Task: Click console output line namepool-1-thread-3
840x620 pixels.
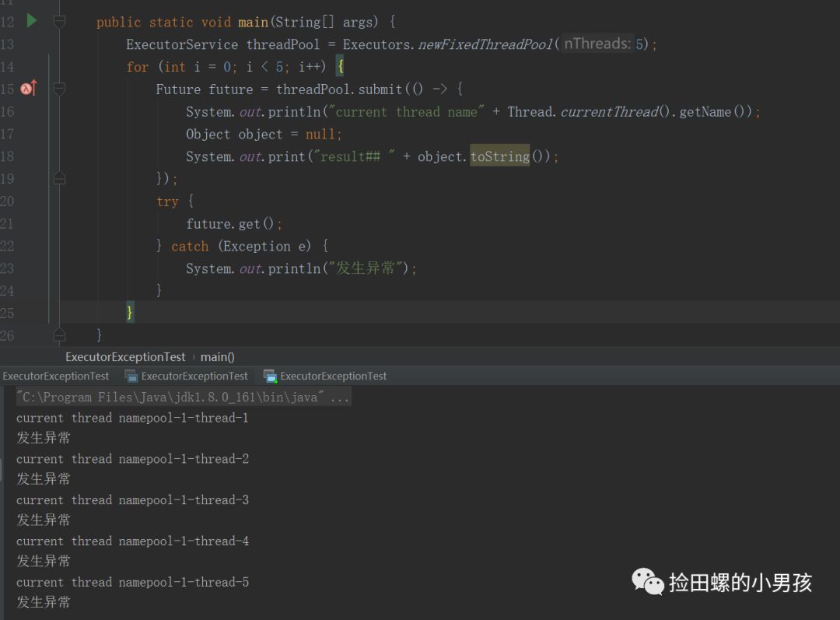Action: click(132, 500)
